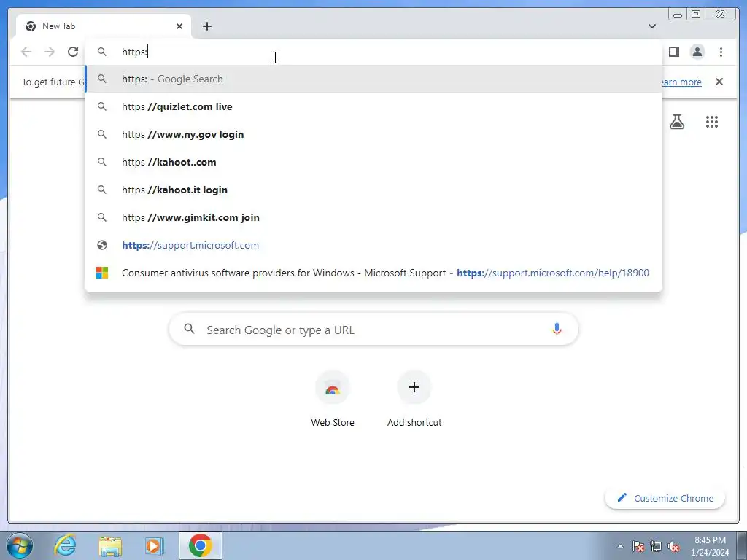The height and width of the screenshot is (560, 747).
Task: Choose the kahoot..com suggestion
Action: pyautogui.click(x=373, y=162)
